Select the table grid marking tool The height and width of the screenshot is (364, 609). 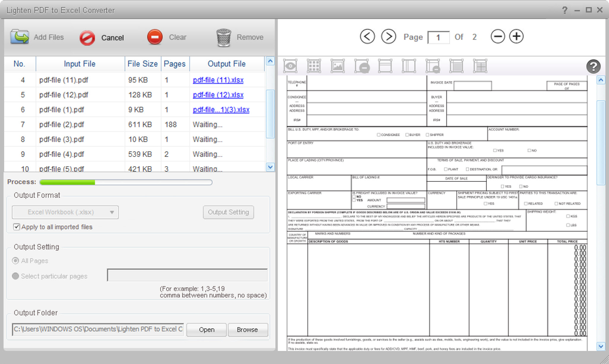click(x=314, y=66)
